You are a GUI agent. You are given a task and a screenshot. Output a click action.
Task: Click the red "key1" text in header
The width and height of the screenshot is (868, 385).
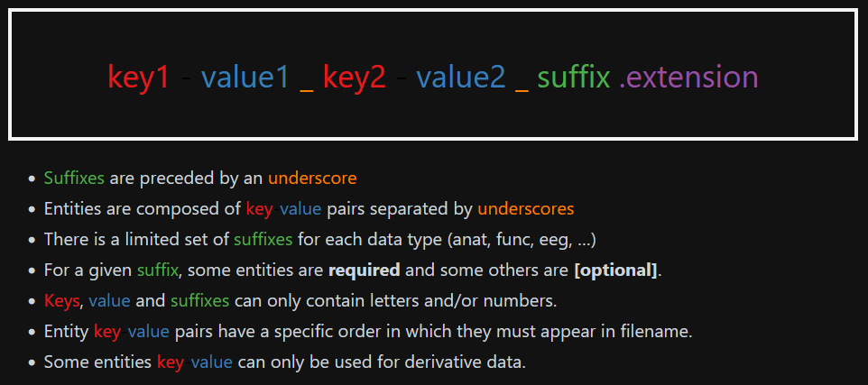coord(138,78)
